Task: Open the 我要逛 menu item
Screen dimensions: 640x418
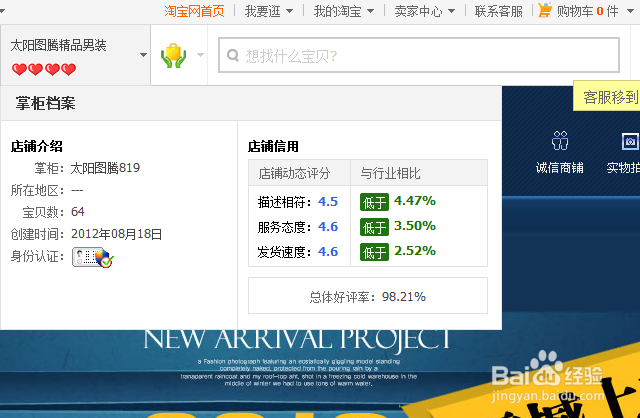Action: [262, 11]
